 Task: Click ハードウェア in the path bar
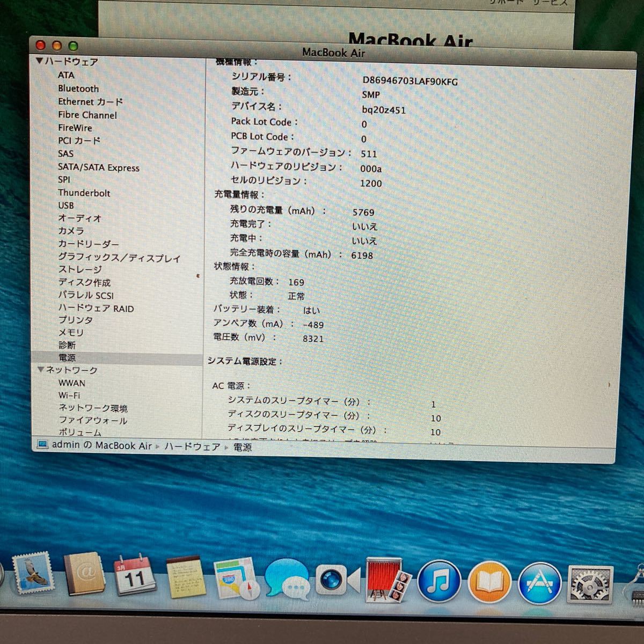pyautogui.click(x=192, y=447)
